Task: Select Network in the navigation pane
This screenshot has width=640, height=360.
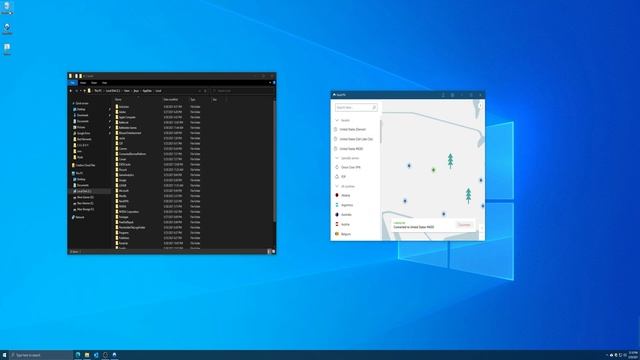Action: click(x=79, y=217)
